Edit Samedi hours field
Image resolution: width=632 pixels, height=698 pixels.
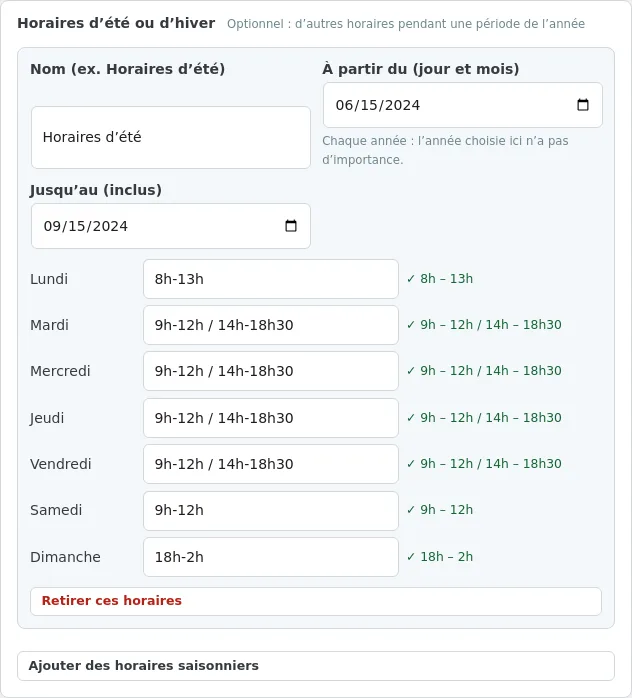pyautogui.click(x=271, y=511)
